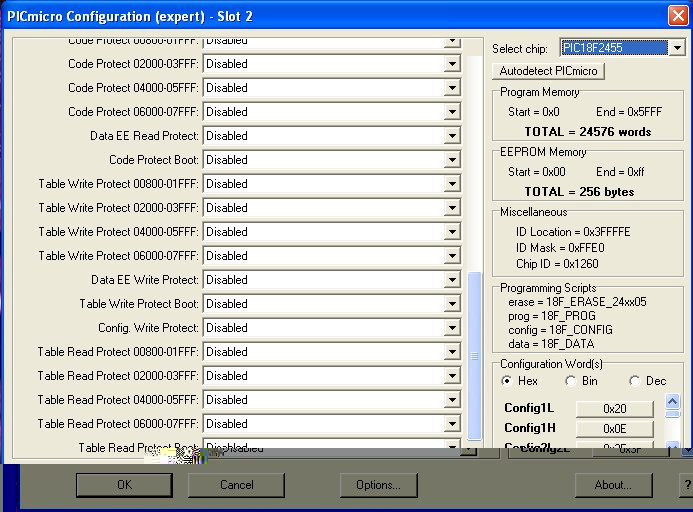Click the 'Code Protect Boot:' label
This screenshot has width=693, height=512.
pyautogui.click(x=154, y=160)
